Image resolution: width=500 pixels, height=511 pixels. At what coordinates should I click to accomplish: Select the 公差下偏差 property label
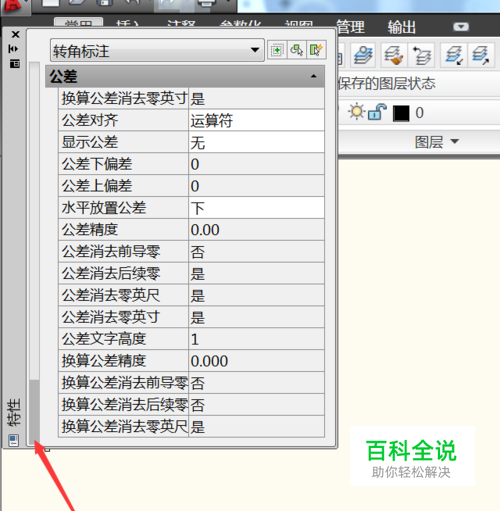[123, 164]
